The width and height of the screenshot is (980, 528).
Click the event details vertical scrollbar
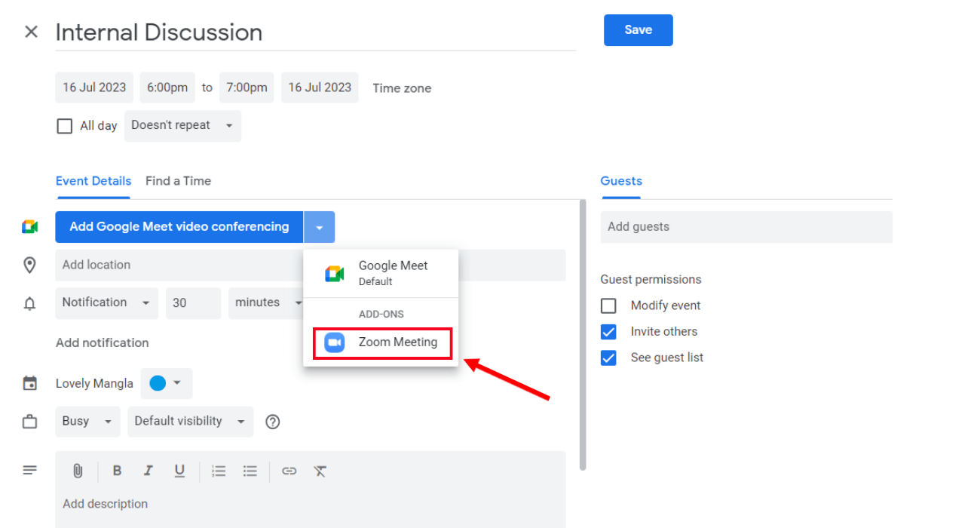[583, 335]
